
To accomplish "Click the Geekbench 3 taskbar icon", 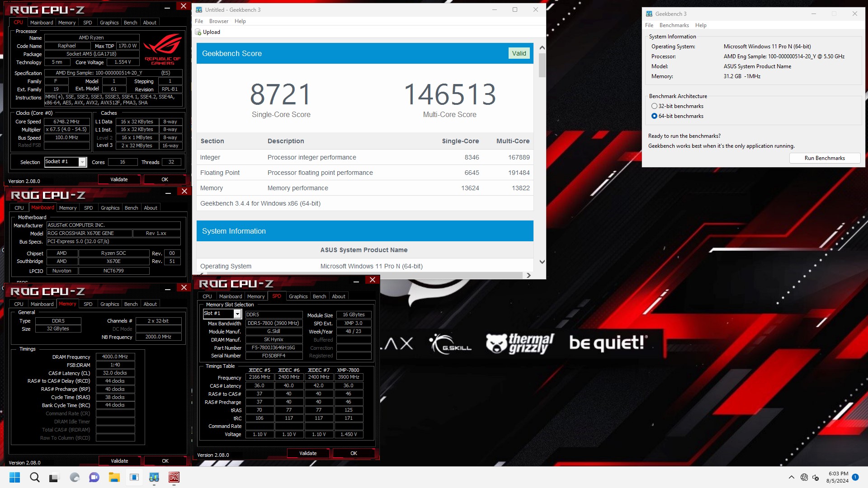I will pos(154,477).
